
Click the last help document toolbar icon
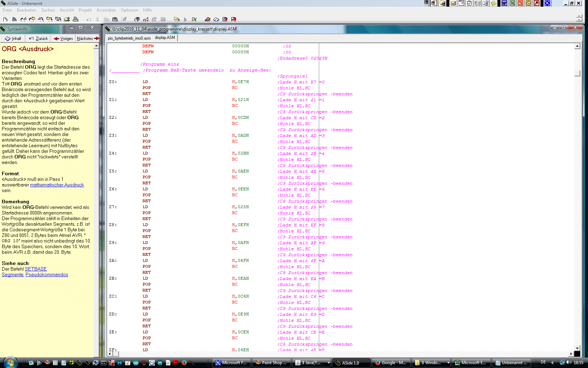point(234,19)
